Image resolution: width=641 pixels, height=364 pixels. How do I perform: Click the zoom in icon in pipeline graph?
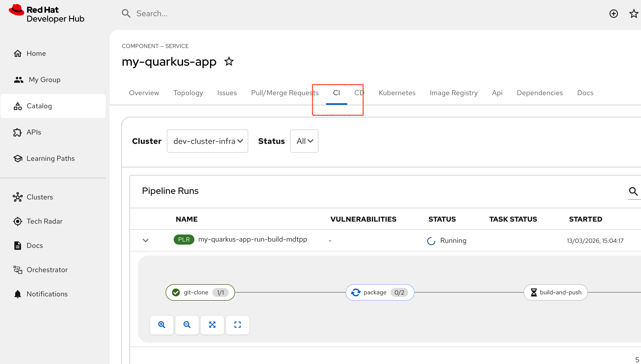click(x=162, y=325)
